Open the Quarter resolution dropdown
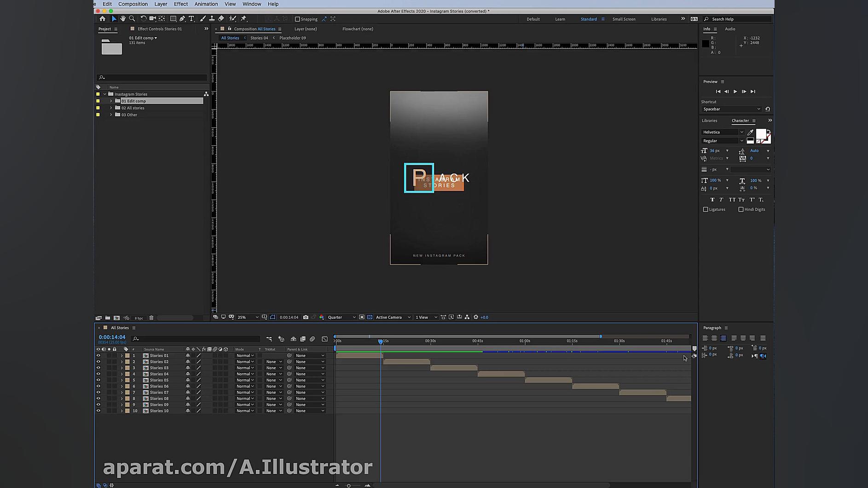 [x=341, y=317]
